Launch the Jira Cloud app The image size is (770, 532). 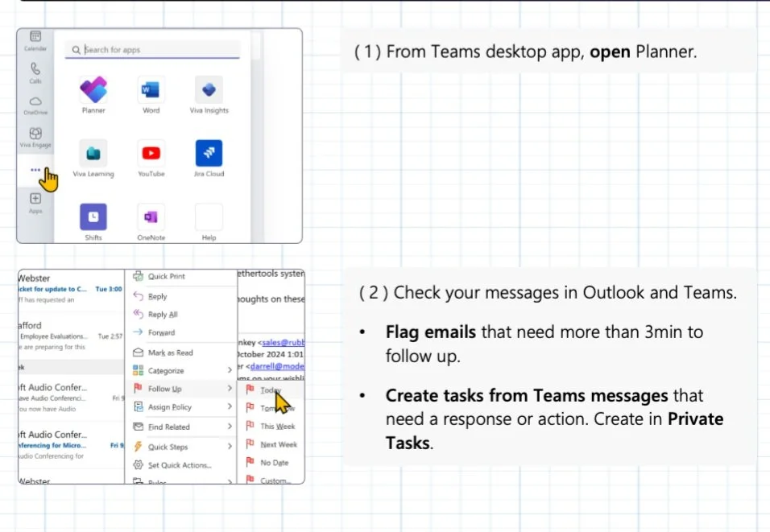pyautogui.click(x=209, y=153)
